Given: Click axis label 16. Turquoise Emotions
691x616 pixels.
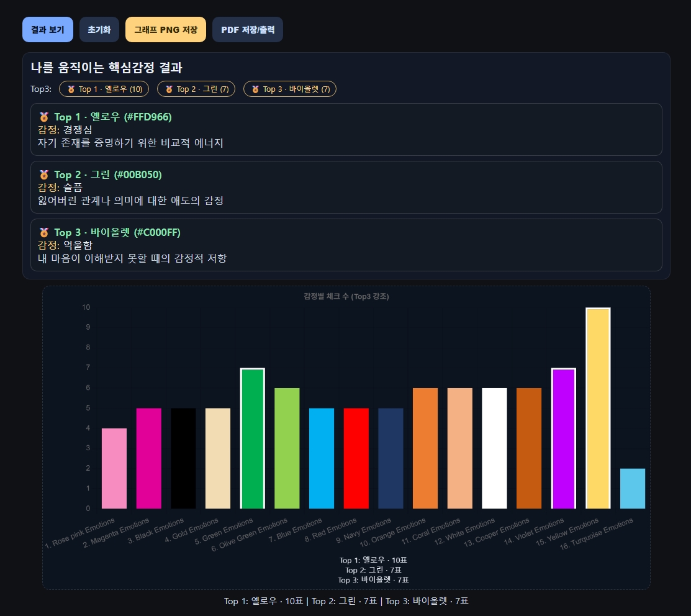Looking at the screenshot, I should click(x=597, y=534).
